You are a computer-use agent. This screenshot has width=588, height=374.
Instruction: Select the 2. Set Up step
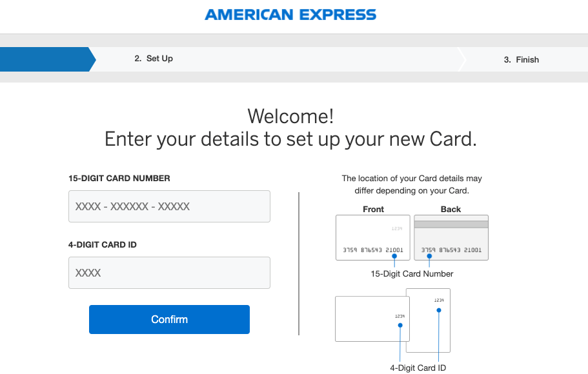pyautogui.click(x=154, y=59)
